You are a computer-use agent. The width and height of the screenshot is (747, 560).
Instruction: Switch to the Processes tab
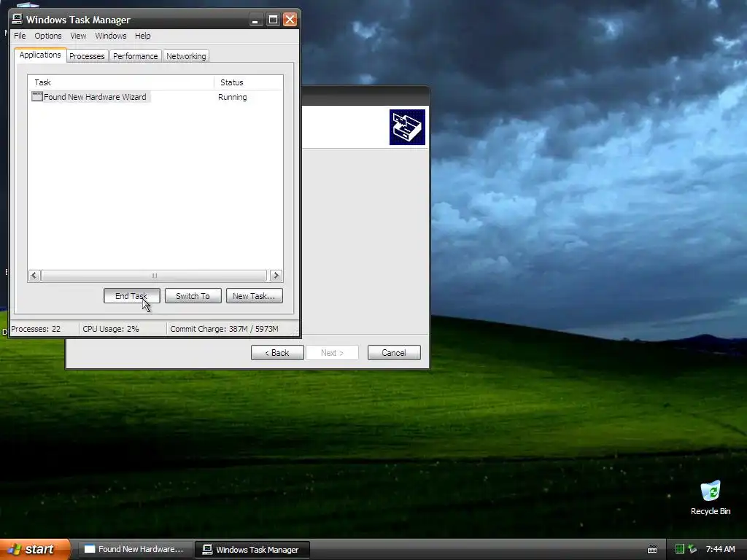tap(87, 55)
